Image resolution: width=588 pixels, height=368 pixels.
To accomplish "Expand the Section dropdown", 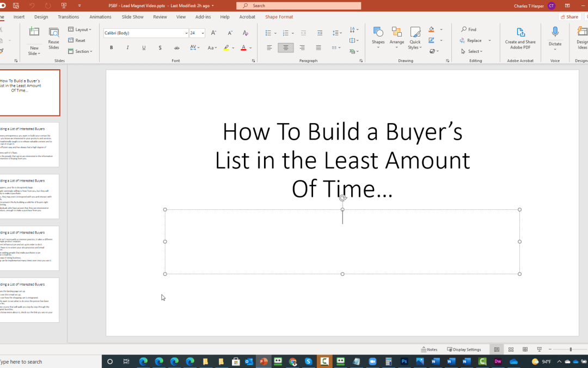I will click(80, 51).
